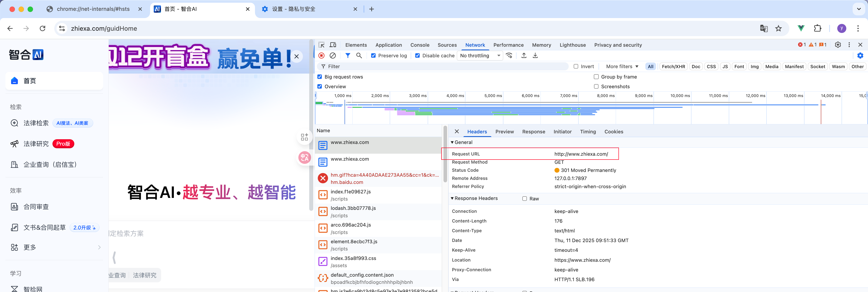868x292 pixels.
Task: Click the export HAR download icon
Action: pos(535,56)
